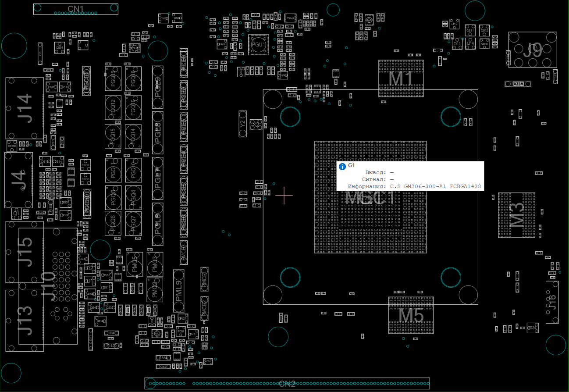
Task: Click MOSFET PGQ15
Action: click(x=113, y=136)
